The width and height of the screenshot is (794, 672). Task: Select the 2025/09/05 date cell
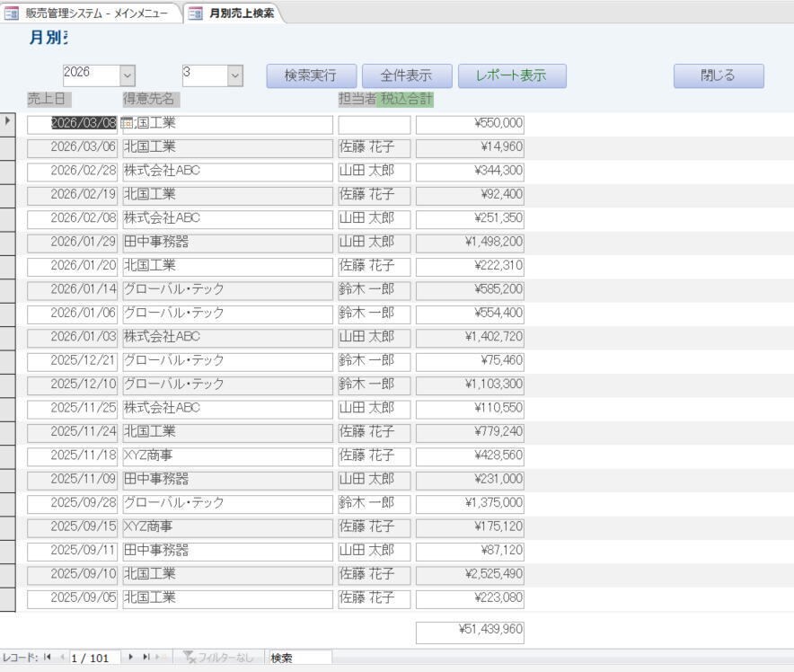tap(72, 599)
